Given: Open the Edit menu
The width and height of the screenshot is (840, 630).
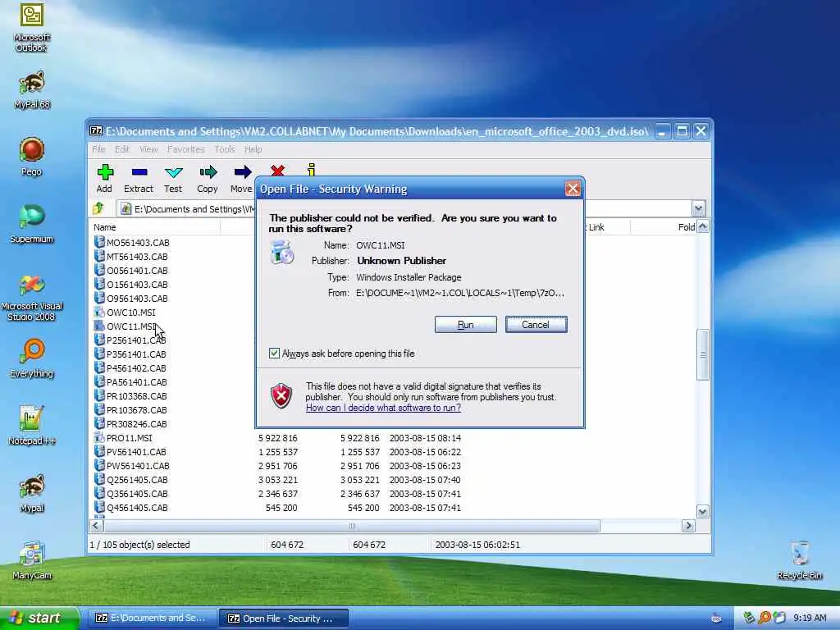Looking at the screenshot, I should click(122, 149).
